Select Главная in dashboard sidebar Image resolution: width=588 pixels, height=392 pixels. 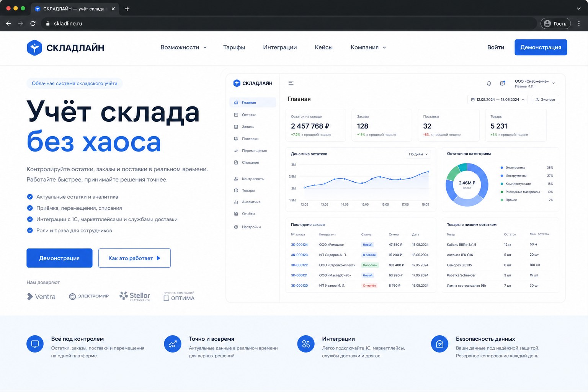point(253,102)
